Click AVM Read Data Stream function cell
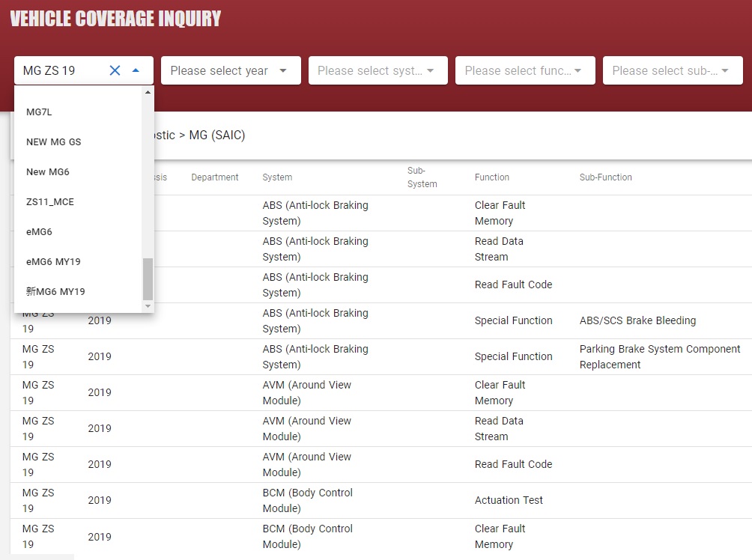The height and width of the screenshot is (560, 752). (499, 429)
